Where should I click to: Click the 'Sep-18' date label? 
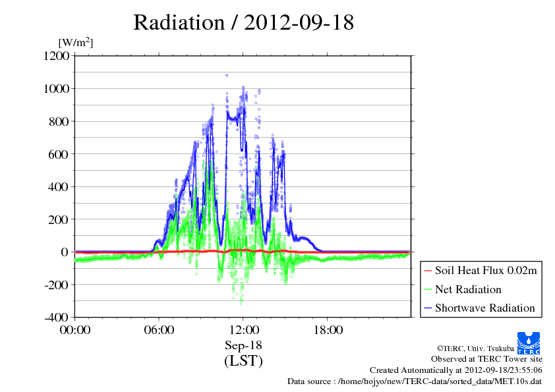click(243, 345)
